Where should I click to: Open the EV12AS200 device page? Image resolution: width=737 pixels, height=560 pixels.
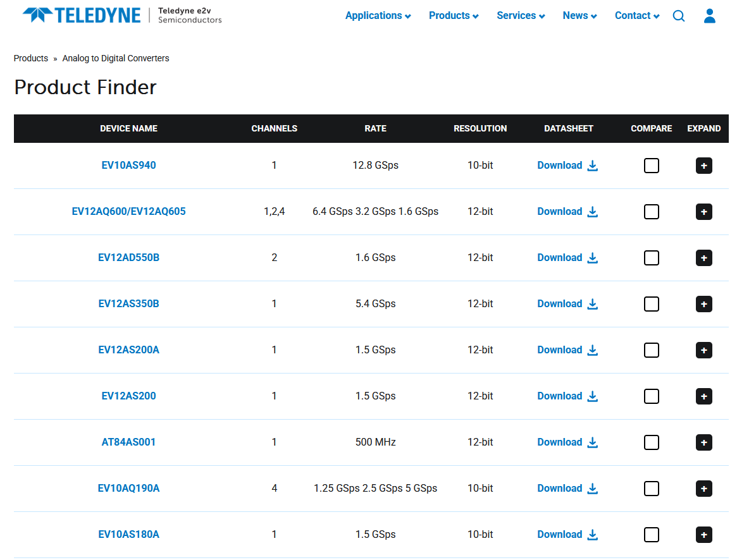[x=129, y=396]
